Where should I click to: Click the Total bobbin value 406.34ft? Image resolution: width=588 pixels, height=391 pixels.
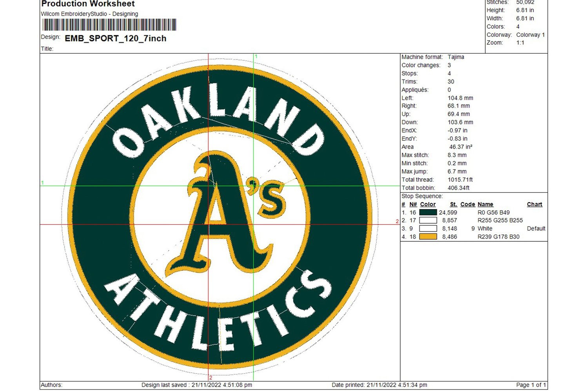point(459,188)
